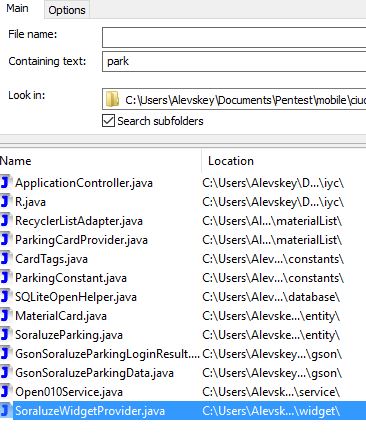Click the Java icon beside CardTags.java

[x=6, y=259]
